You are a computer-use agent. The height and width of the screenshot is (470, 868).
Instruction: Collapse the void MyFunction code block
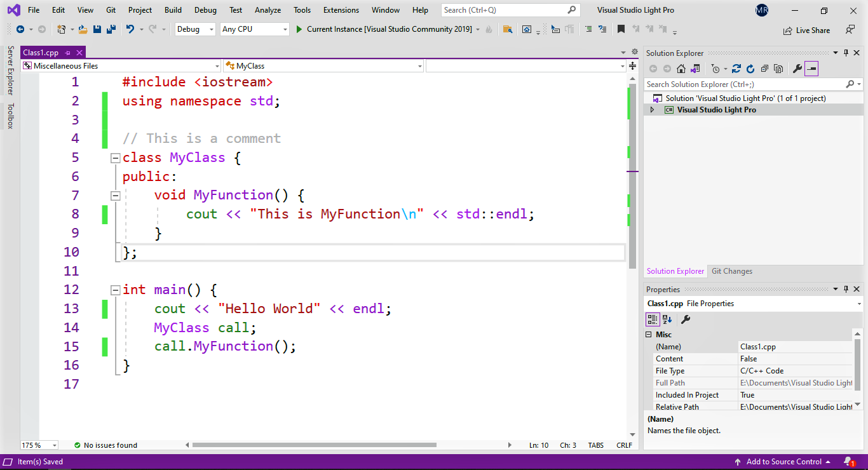click(x=115, y=196)
